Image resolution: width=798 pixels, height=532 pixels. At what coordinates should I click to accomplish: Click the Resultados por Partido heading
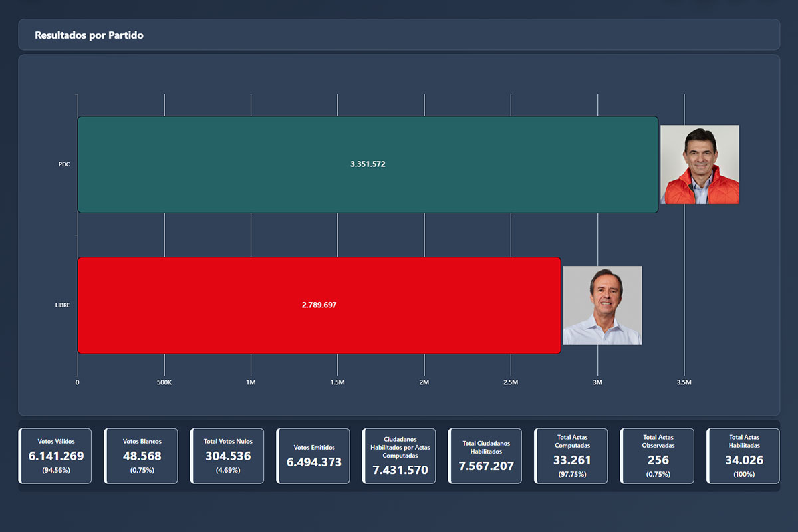click(x=89, y=35)
